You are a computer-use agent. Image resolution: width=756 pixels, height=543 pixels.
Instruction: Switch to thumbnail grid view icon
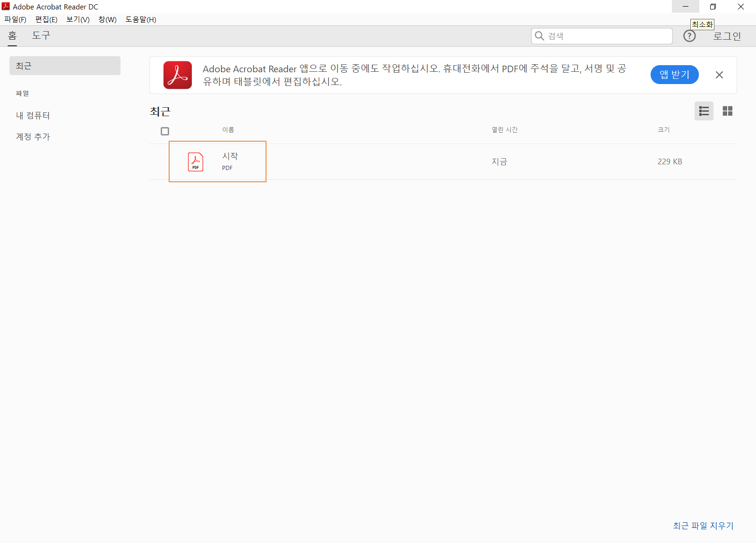coord(728,111)
